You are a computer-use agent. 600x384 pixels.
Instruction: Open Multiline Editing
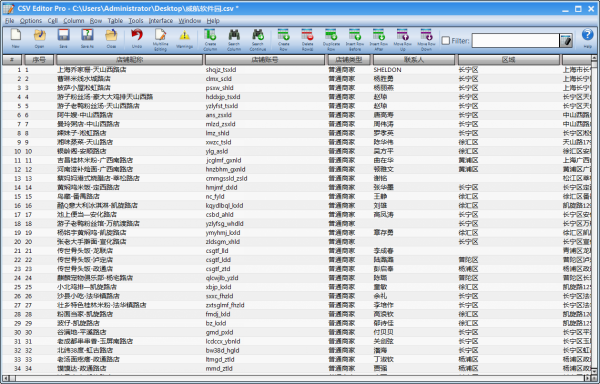tap(160, 39)
